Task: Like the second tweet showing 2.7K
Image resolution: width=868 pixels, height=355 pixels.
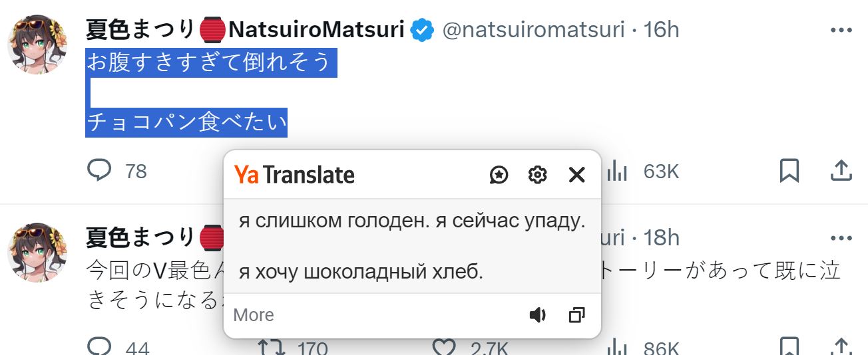Action: pyautogui.click(x=470, y=347)
